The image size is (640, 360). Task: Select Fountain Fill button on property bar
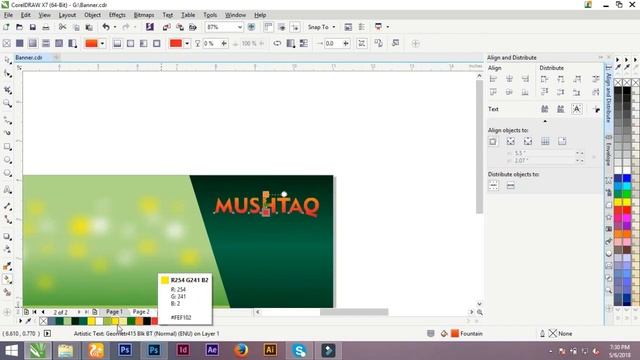(x=33, y=43)
